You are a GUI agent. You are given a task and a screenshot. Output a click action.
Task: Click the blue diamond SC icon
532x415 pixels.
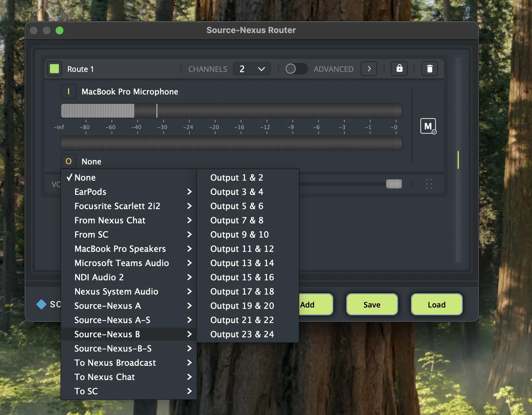pyautogui.click(x=41, y=304)
